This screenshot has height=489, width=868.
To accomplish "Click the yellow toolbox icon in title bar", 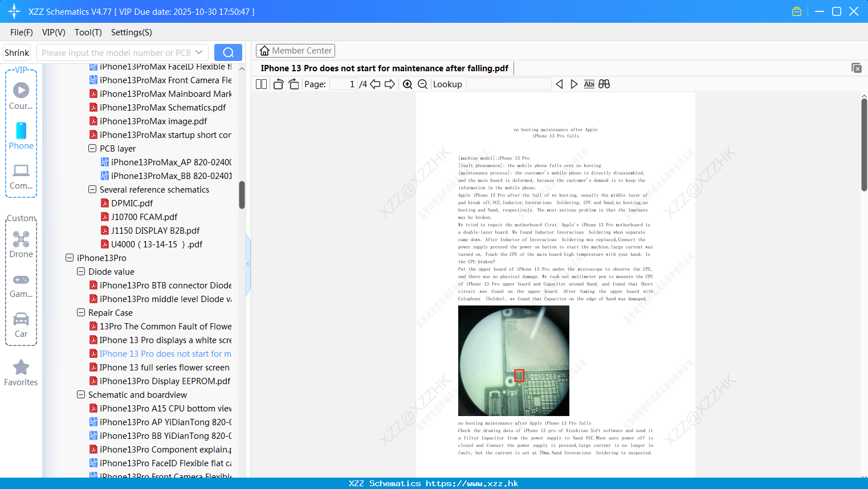I will pos(797,11).
